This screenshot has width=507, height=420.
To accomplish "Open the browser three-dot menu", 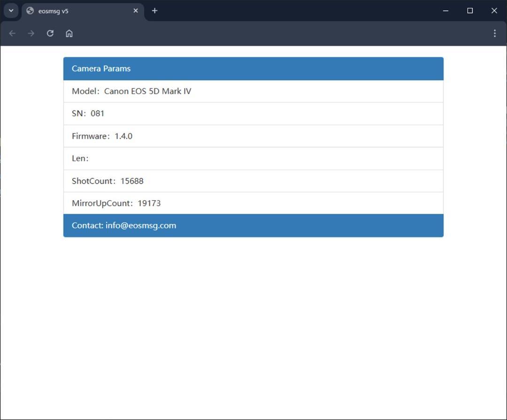I will [495, 33].
